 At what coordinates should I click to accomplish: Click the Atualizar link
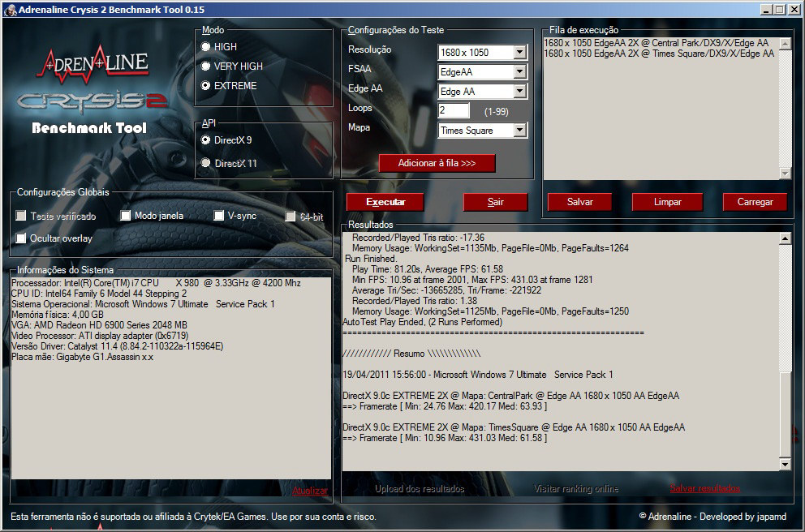click(310, 491)
